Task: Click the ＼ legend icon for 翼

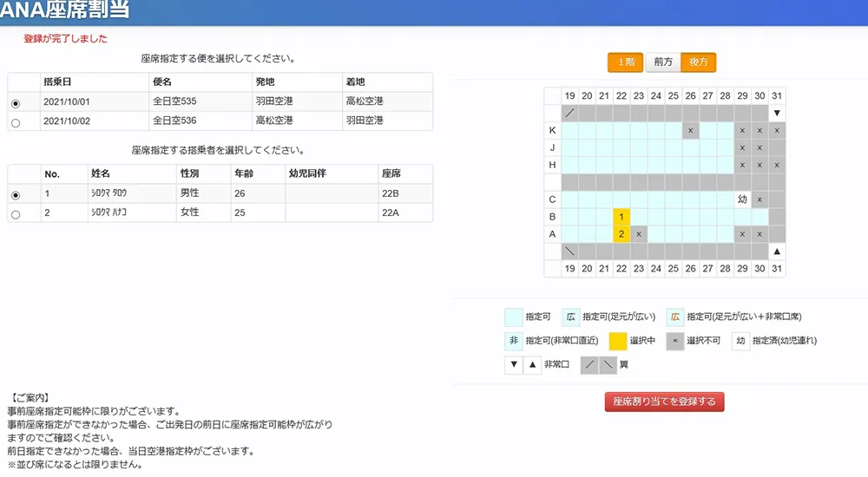Action: click(608, 364)
